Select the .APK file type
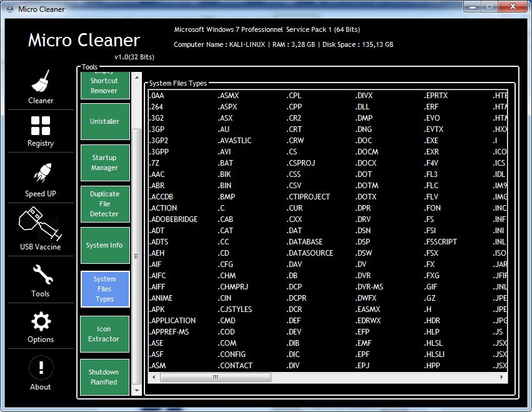Image resolution: width=532 pixels, height=412 pixels. 157,309
